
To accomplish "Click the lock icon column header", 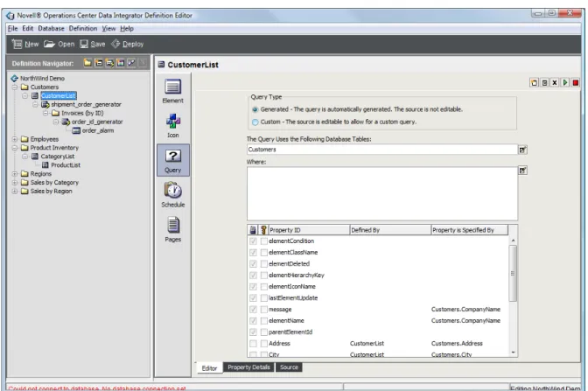I will point(253,230).
